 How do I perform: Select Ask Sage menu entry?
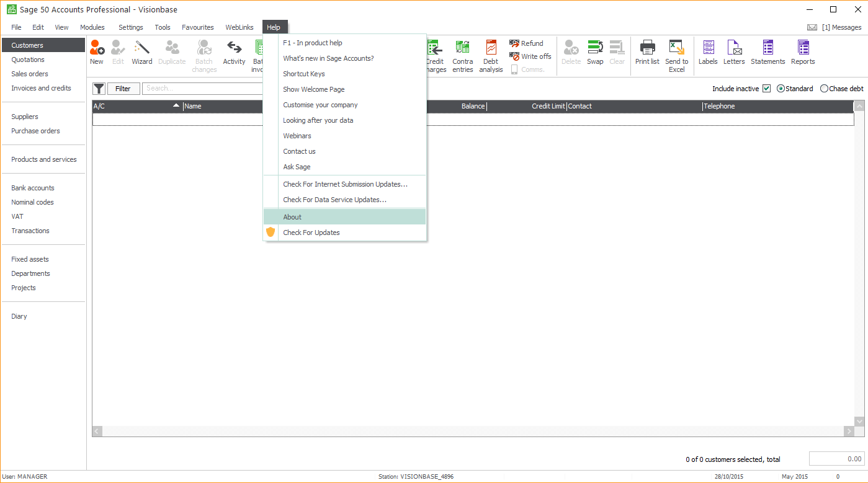click(345, 167)
